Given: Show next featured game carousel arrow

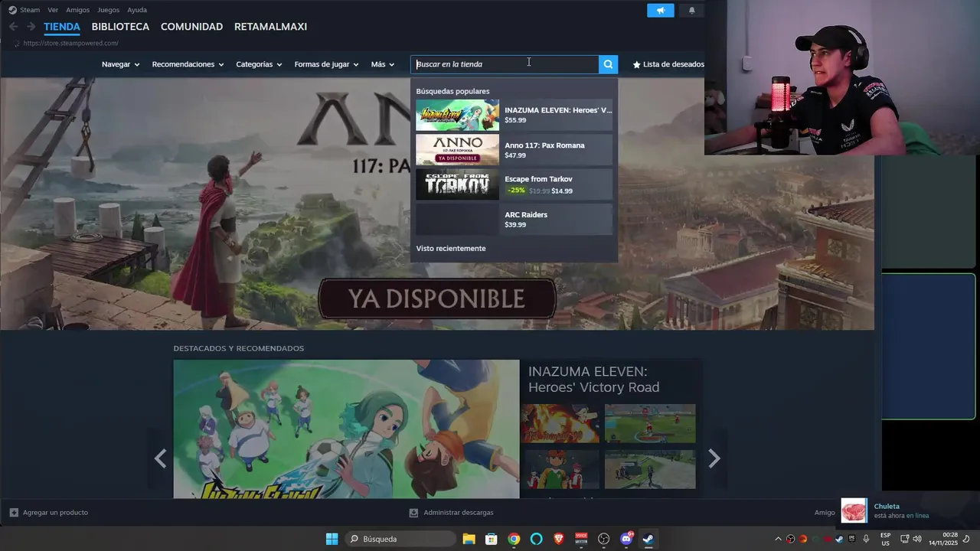Looking at the screenshot, I should (714, 458).
